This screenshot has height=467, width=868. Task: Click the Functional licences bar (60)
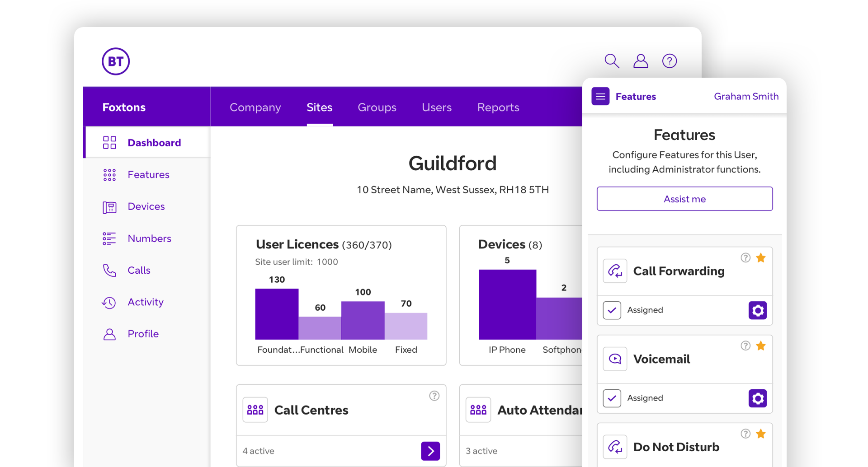(320, 328)
